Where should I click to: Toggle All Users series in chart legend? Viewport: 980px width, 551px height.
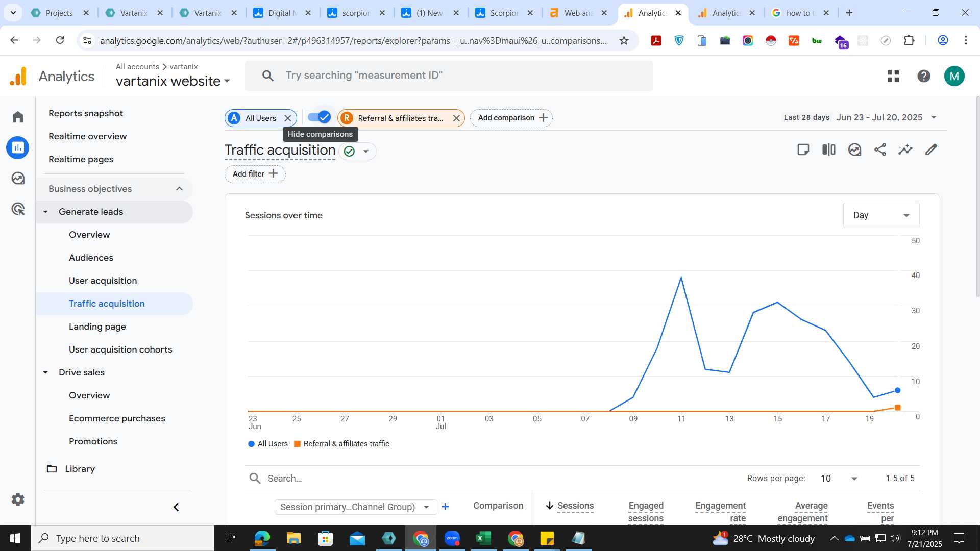[268, 444]
